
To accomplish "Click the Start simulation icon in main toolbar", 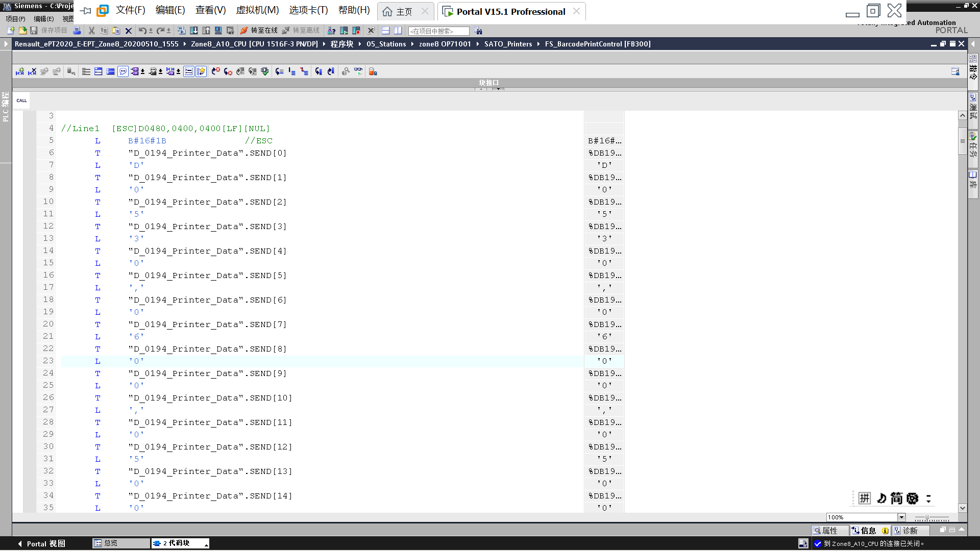I will 218,31.
